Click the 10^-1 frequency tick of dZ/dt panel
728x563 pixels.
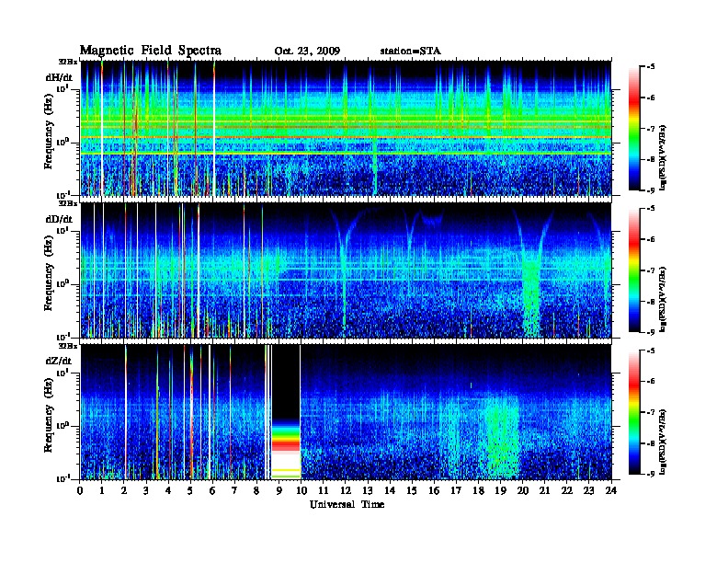(x=63, y=478)
